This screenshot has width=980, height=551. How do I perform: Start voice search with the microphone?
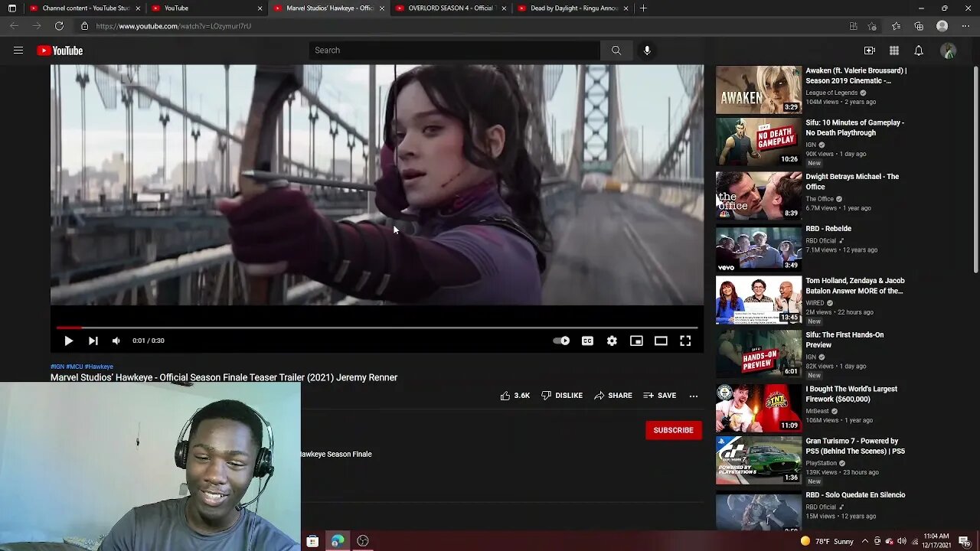[x=647, y=51]
